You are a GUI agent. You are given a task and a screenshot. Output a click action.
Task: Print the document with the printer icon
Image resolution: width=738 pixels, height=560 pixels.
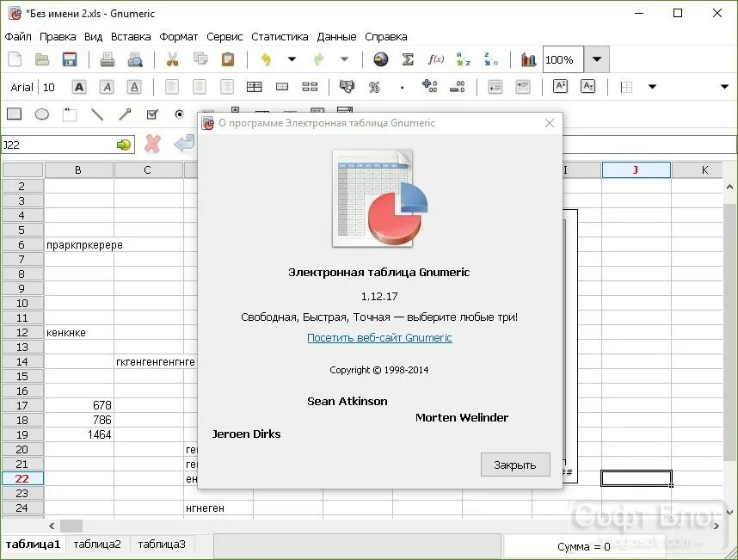[108, 59]
